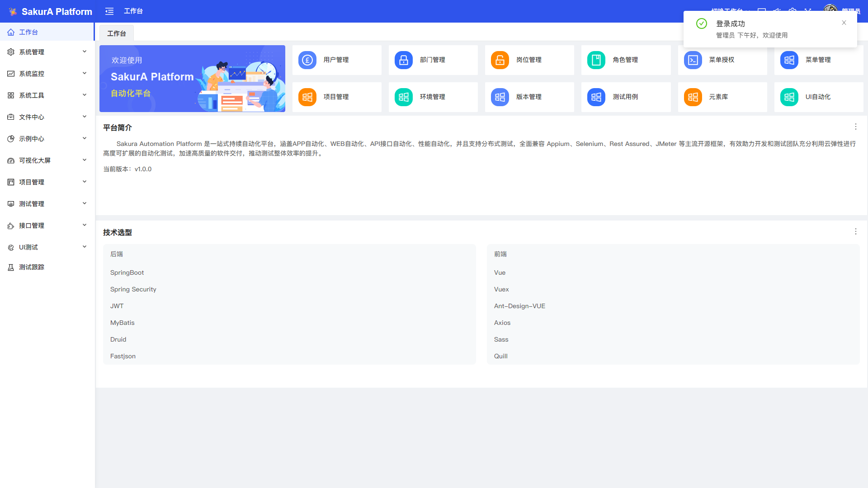Close the 登录成功 notification

pyautogui.click(x=844, y=23)
